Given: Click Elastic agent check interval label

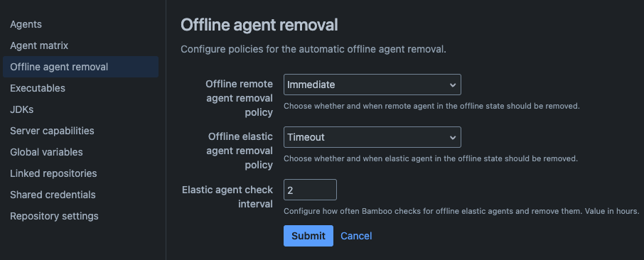Looking at the screenshot, I should click(x=227, y=197).
